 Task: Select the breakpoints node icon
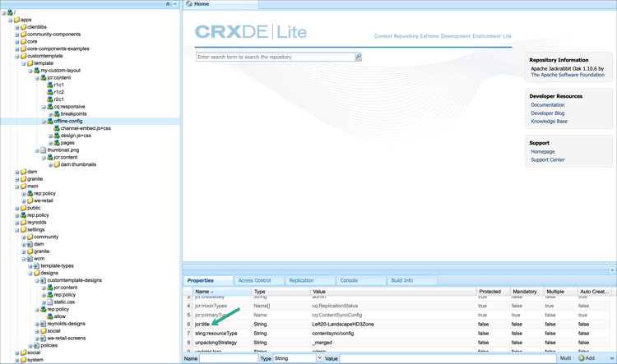[x=57, y=114]
